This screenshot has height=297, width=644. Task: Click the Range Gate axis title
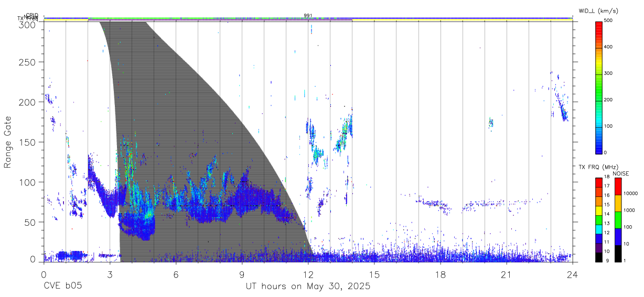tap(8, 142)
